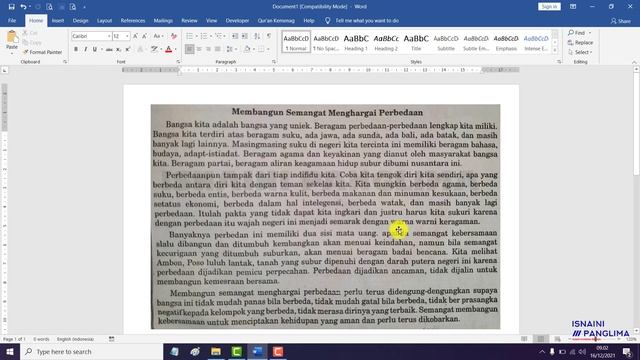Apply borders to paragraph
This screenshot has height=360, width=640.
[x=262, y=49]
